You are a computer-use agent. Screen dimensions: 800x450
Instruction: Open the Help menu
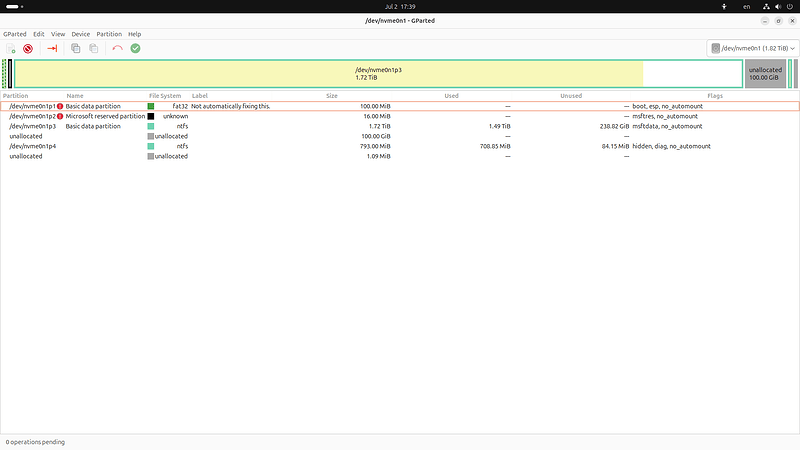(x=135, y=34)
